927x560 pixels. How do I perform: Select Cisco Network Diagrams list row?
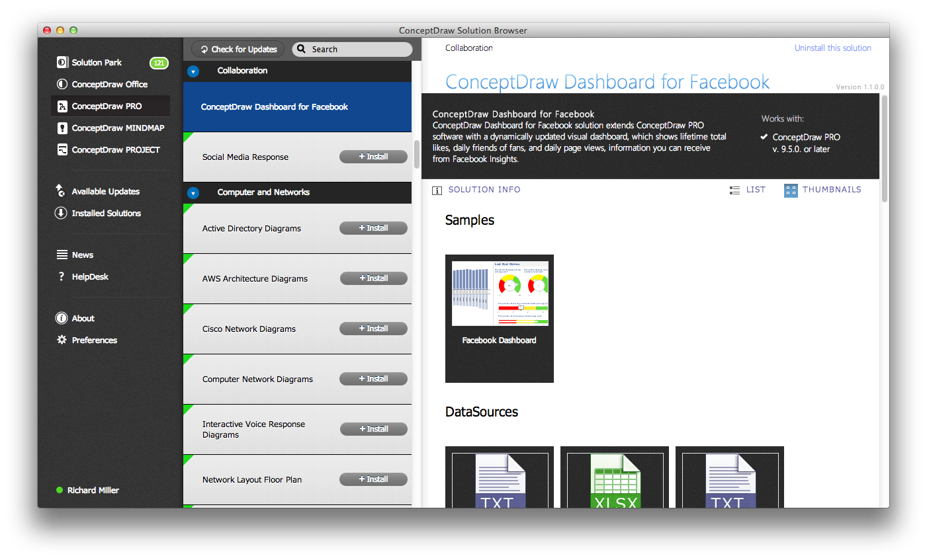tap(297, 329)
